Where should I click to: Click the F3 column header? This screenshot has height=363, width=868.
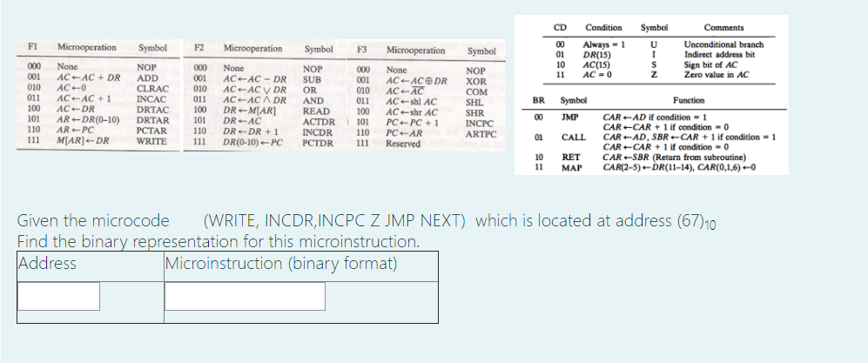pyautogui.click(x=362, y=50)
